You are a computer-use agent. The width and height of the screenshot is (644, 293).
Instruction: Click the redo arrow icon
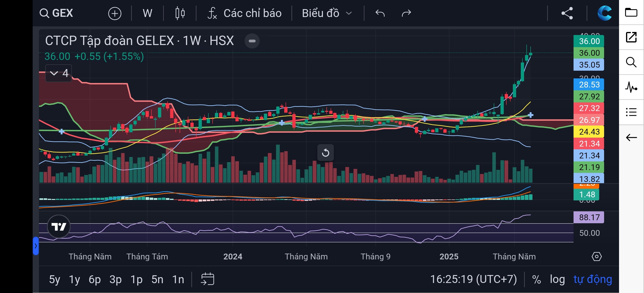(406, 13)
